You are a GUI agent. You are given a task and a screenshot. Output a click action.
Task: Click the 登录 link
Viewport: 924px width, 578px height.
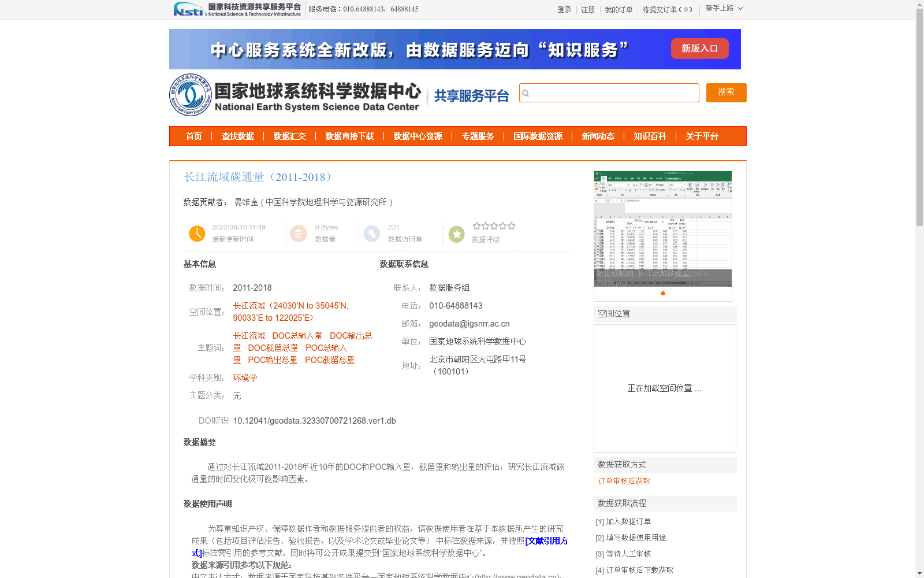tap(564, 10)
